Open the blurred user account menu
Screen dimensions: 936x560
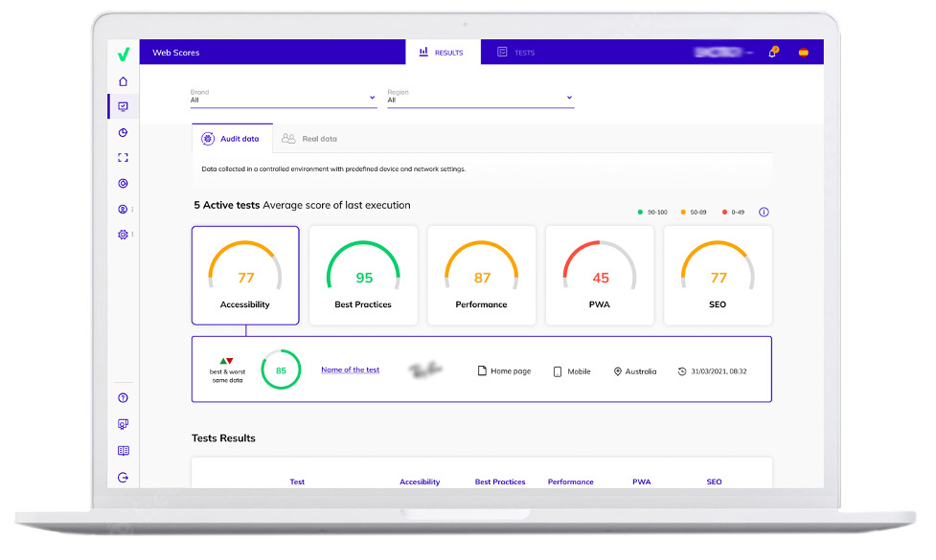pyautogui.click(x=723, y=53)
